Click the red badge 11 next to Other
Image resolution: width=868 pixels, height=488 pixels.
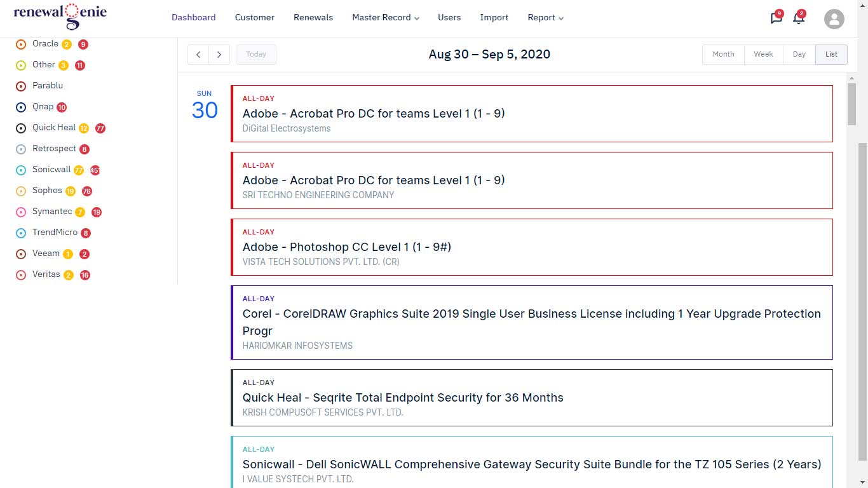[79, 65]
